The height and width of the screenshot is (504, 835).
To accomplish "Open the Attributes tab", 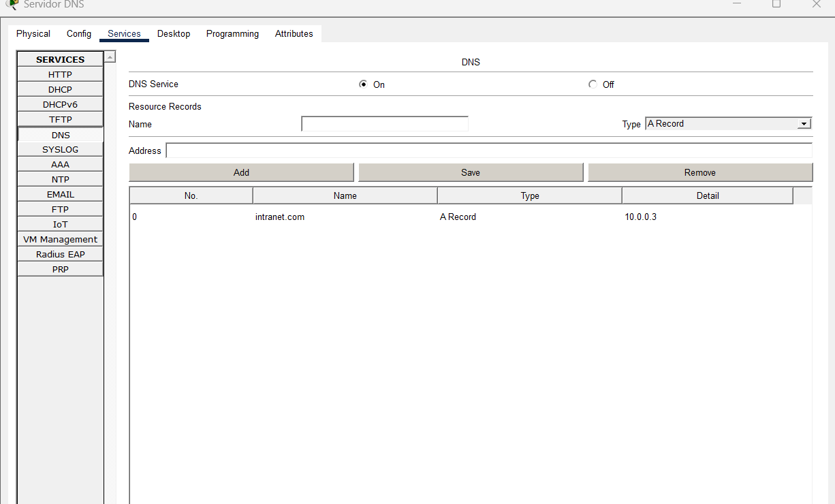I will (x=294, y=33).
